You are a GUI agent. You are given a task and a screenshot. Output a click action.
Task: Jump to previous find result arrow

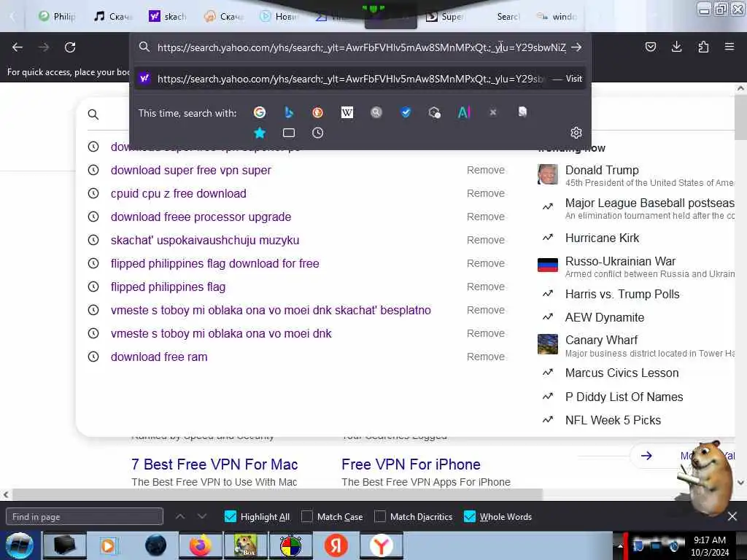(x=180, y=516)
